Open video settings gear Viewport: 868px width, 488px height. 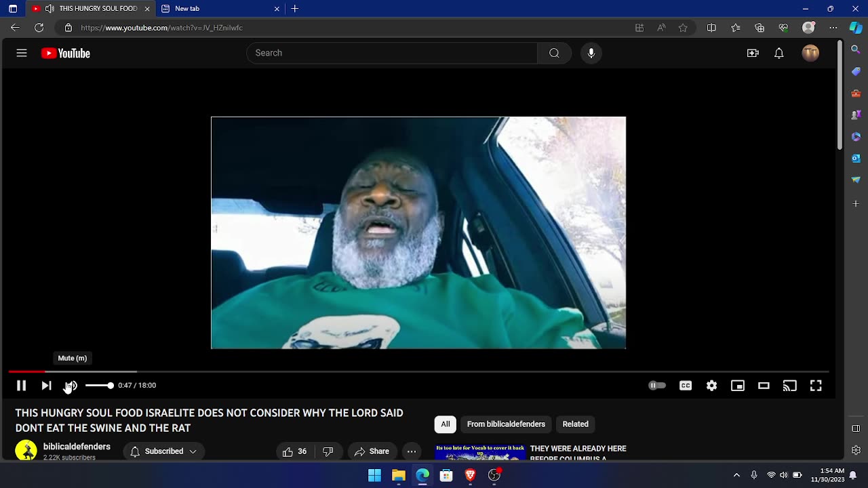[x=711, y=386]
